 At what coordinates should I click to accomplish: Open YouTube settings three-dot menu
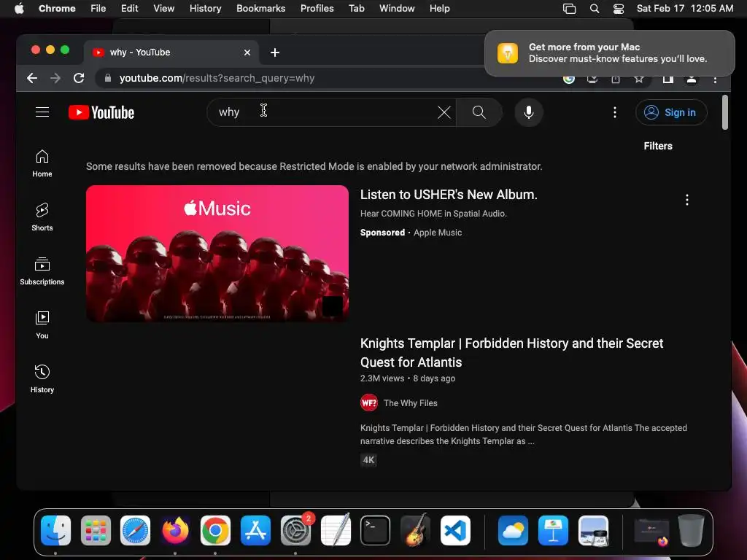(614, 112)
